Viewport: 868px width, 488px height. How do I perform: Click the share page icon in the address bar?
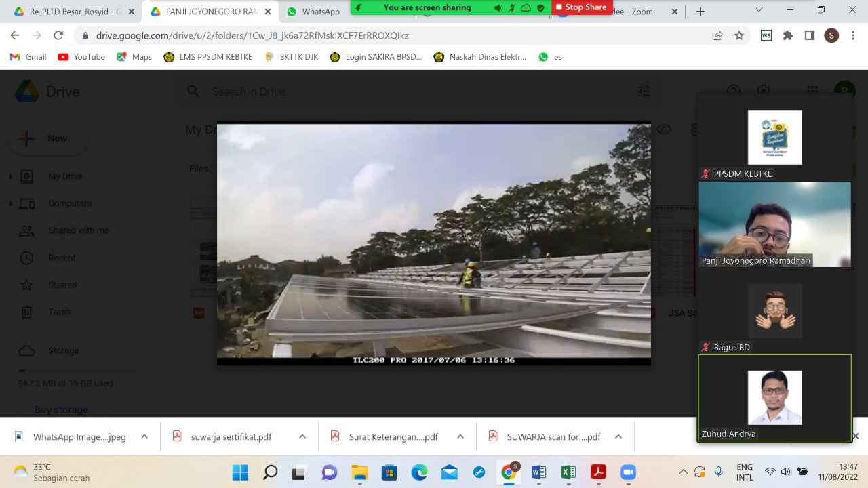click(717, 35)
